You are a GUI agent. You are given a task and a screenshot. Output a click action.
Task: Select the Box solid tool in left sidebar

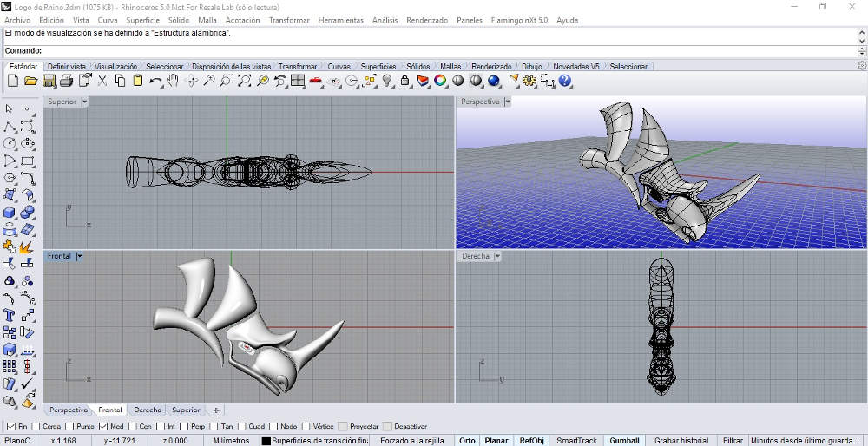[10, 213]
